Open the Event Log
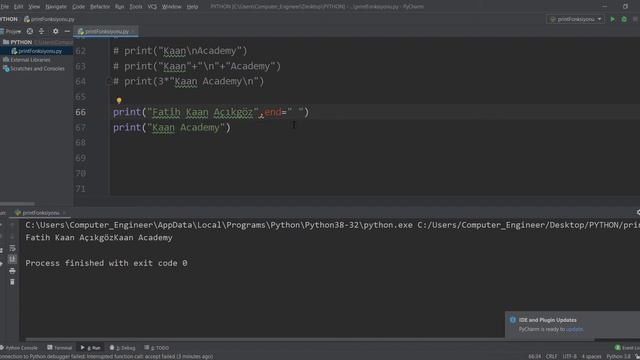640x360 pixels. [x=628, y=348]
